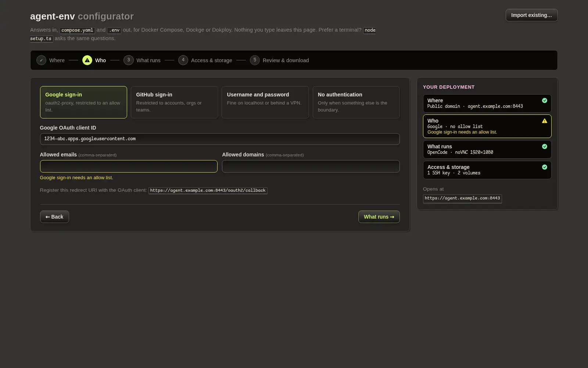
Task: Click the oauth2/callback redirect URI code
Action: click(208, 191)
